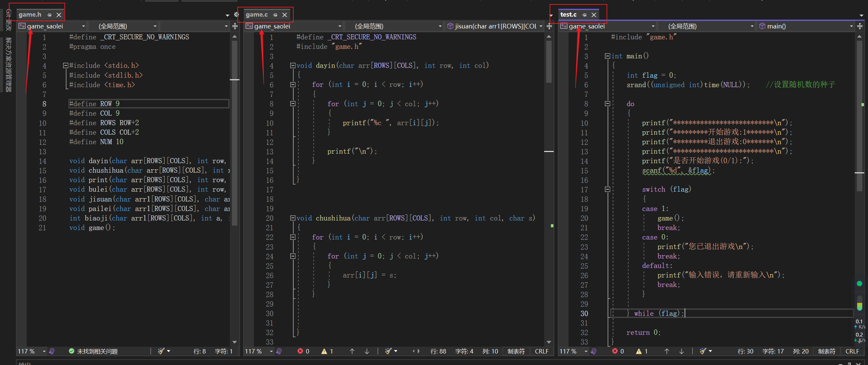Close the test.c tab
This screenshot has height=365, width=868.
point(594,15)
